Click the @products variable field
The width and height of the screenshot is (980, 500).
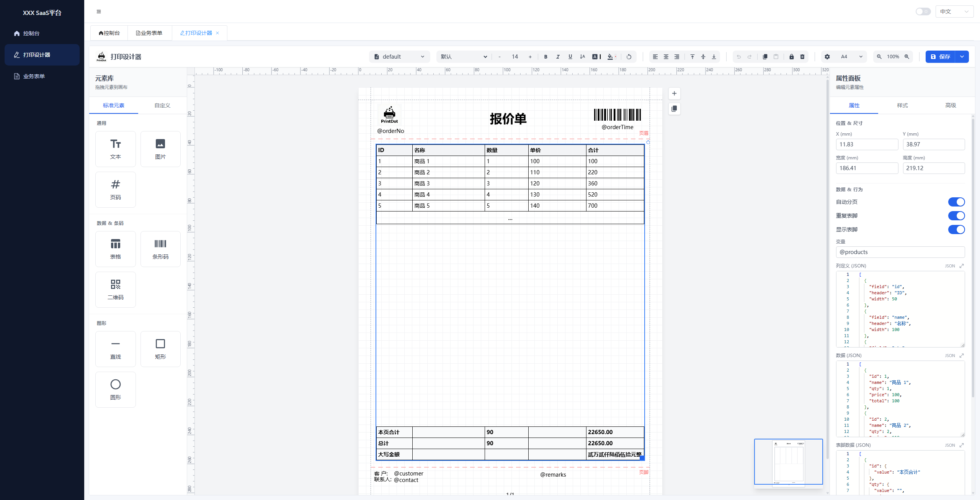(x=900, y=252)
